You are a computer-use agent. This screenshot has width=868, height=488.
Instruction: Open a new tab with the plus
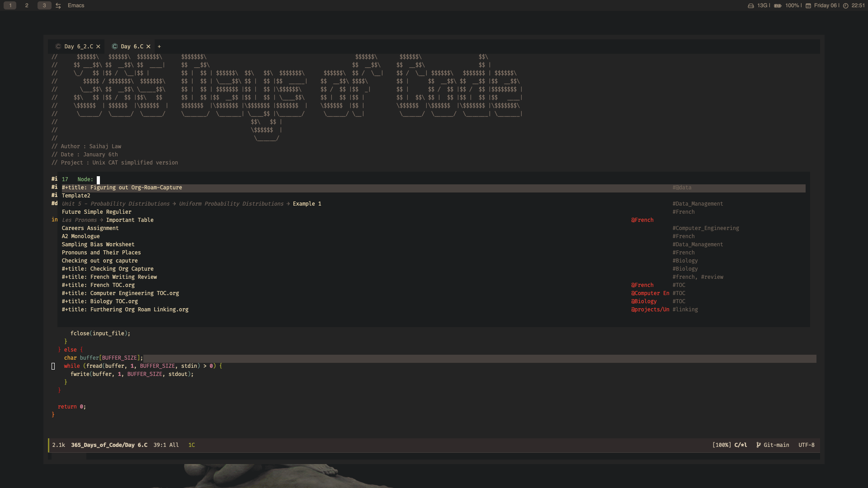[x=159, y=47]
